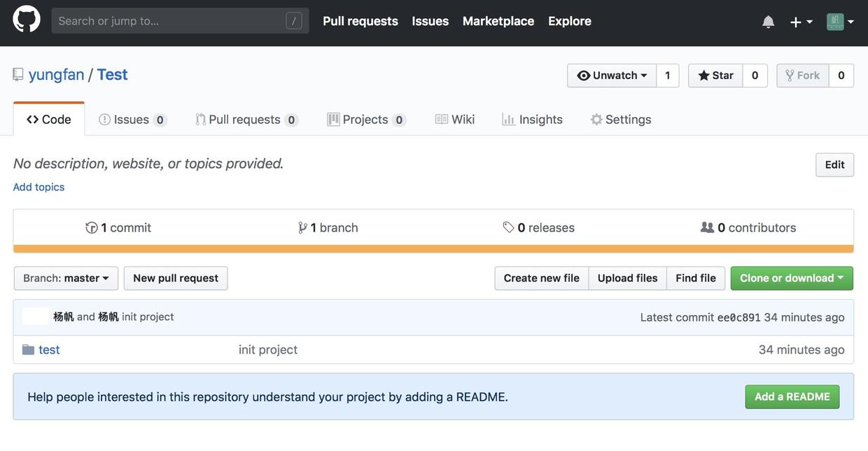Click the branch icon beside 1 branch
The width and height of the screenshot is (868, 451).
coord(302,228)
